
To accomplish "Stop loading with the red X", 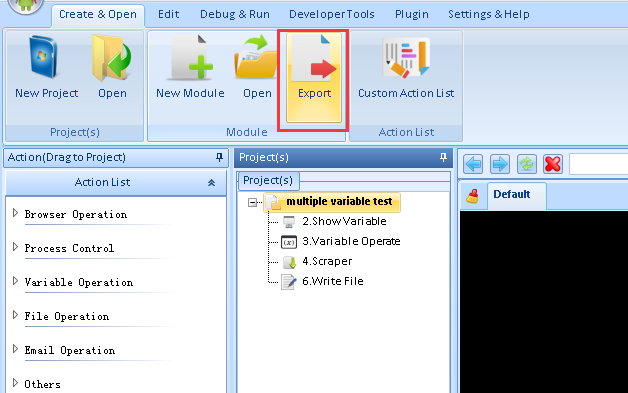I will 553,164.
